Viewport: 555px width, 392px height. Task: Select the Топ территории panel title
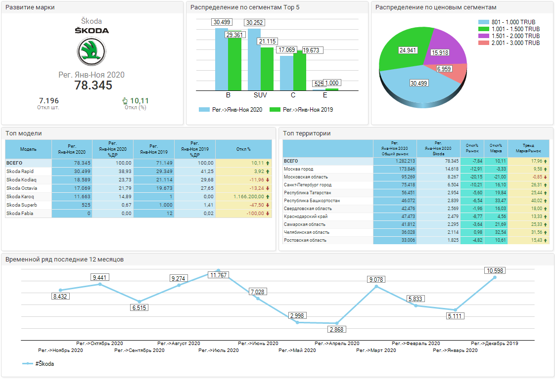tap(307, 133)
